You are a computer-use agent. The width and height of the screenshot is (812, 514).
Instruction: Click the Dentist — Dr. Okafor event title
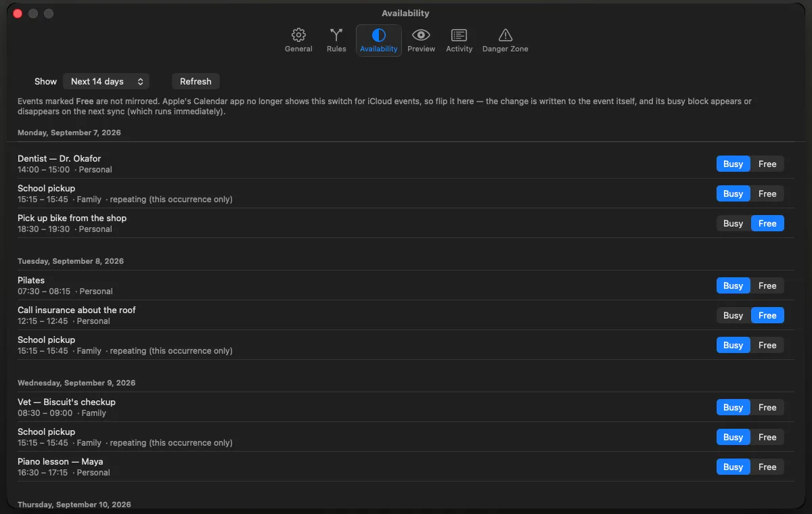(x=59, y=158)
